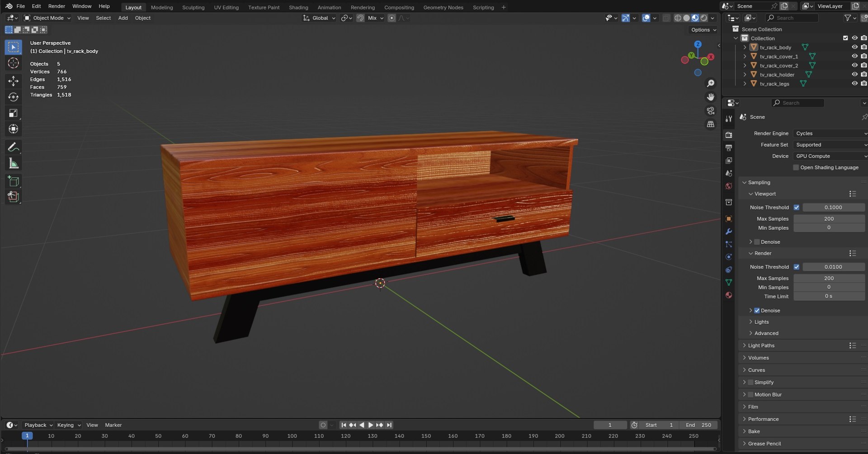Screen dimensions: 868x454
Task: Select the Measure tool
Action: click(x=13, y=163)
